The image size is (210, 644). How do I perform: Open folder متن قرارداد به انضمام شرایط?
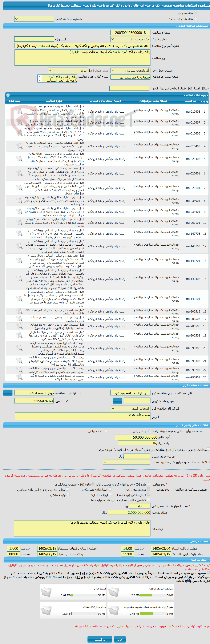114,610
